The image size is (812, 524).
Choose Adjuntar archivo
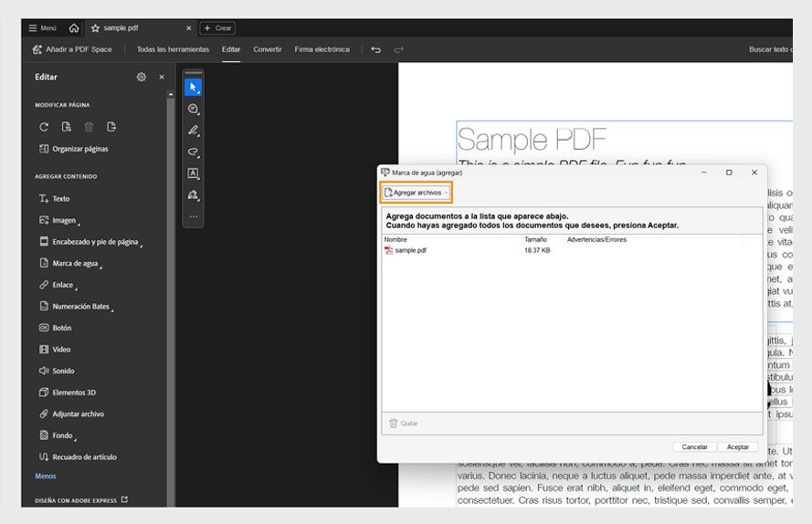point(71,414)
